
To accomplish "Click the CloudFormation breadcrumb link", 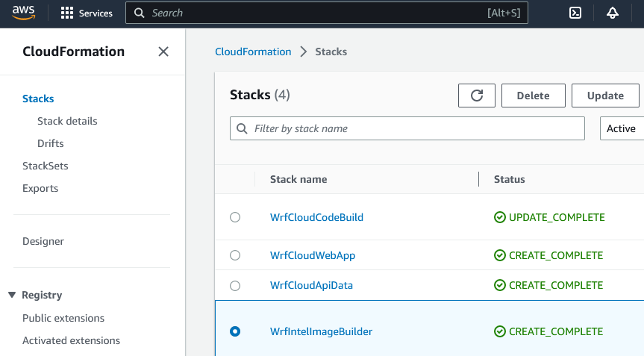I will 253,51.
